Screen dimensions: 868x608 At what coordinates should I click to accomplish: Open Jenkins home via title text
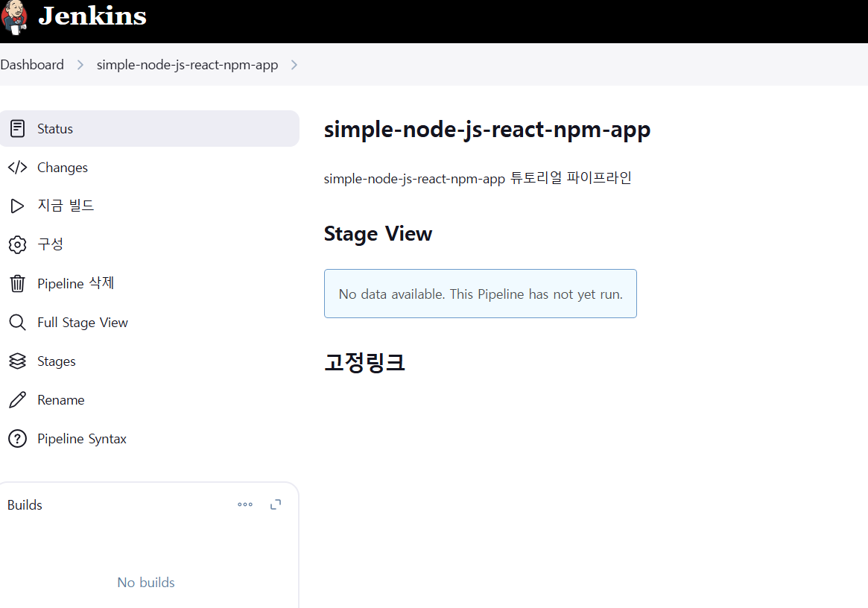click(x=92, y=16)
